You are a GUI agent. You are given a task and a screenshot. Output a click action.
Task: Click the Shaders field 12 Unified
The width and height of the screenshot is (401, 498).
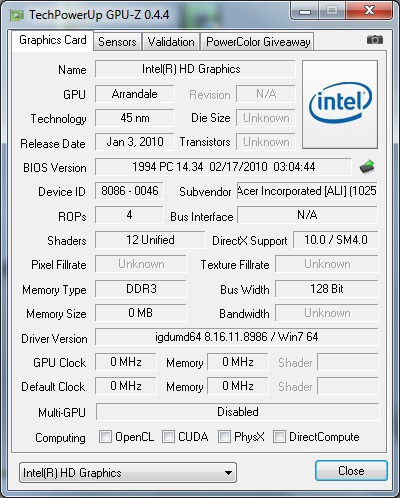coord(150,240)
